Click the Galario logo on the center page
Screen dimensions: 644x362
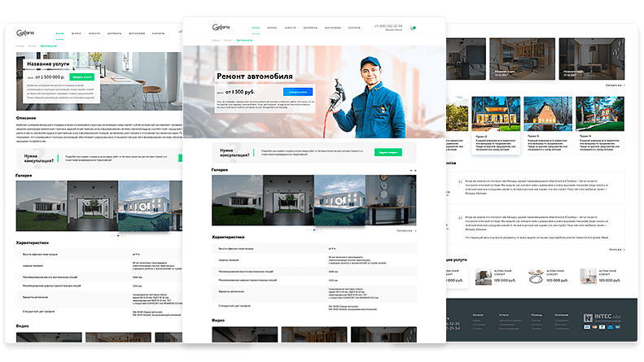point(221,27)
